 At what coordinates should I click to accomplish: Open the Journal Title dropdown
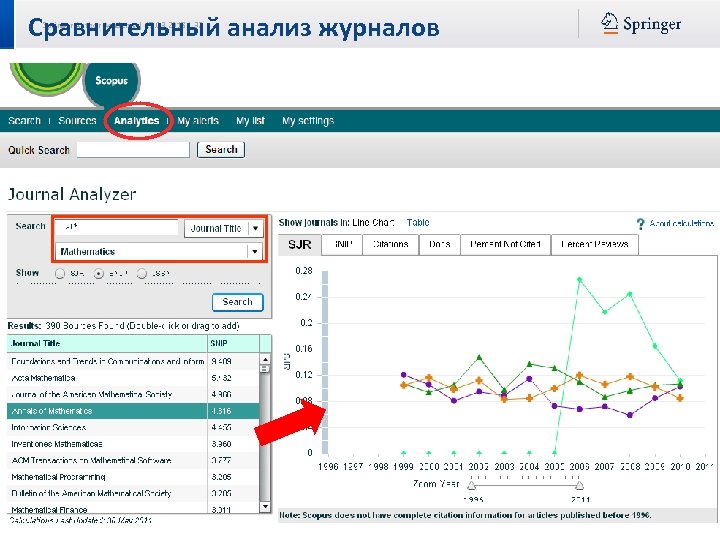[224, 228]
